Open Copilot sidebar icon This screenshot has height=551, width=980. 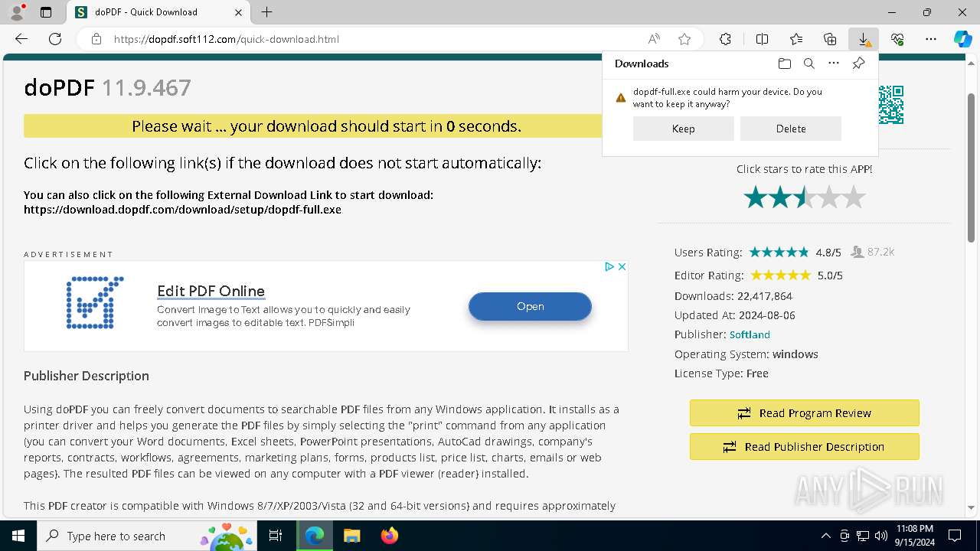point(963,39)
